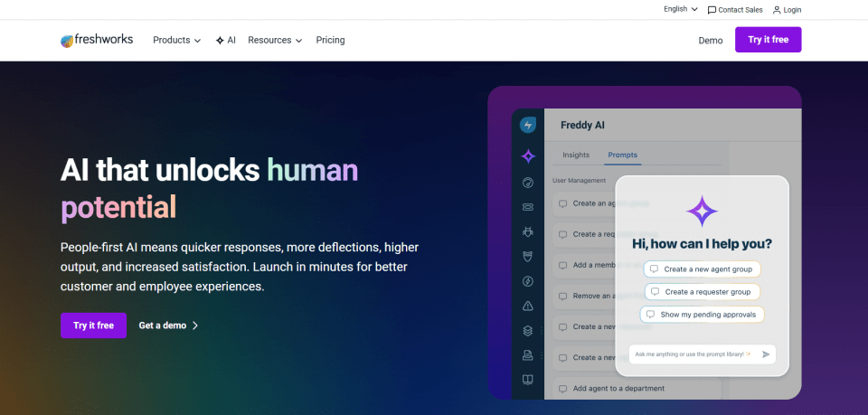The image size is (868, 415).
Task: Click the hero Try it free button
Action: point(93,325)
